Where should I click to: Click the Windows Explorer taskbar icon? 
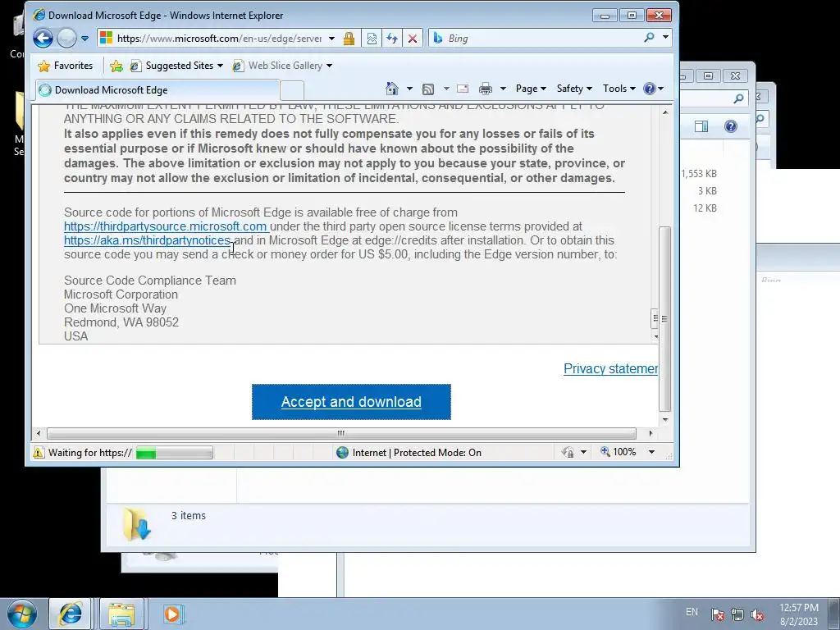point(121,614)
